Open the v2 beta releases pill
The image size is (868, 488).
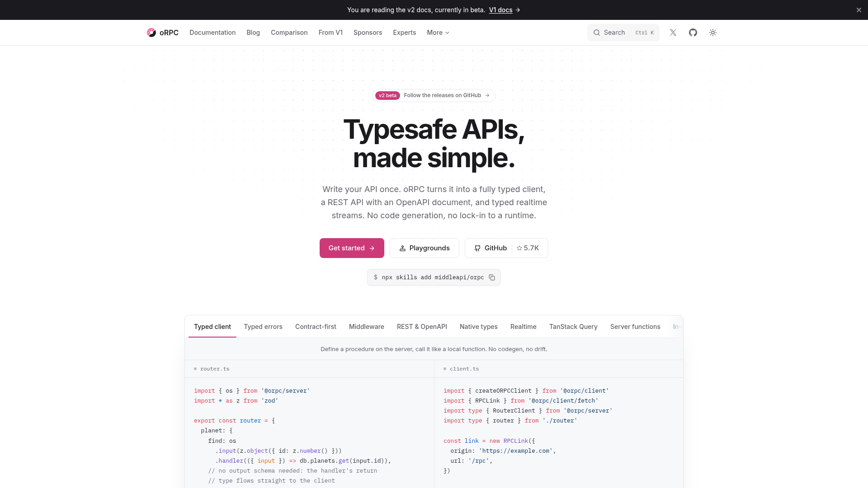pyautogui.click(x=434, y=95)
